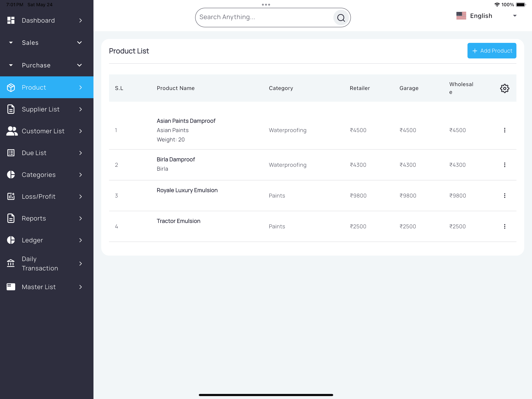532x399 pixels.
Task: Click the Wholesale column header
Action: click(x=461, y=88)
